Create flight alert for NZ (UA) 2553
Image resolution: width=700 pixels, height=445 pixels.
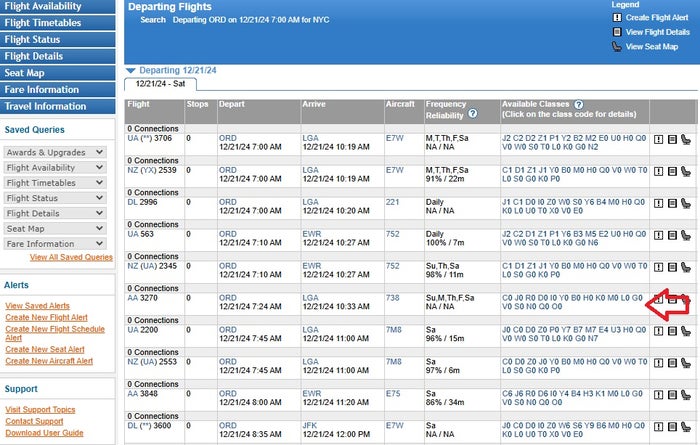(658, 363)
